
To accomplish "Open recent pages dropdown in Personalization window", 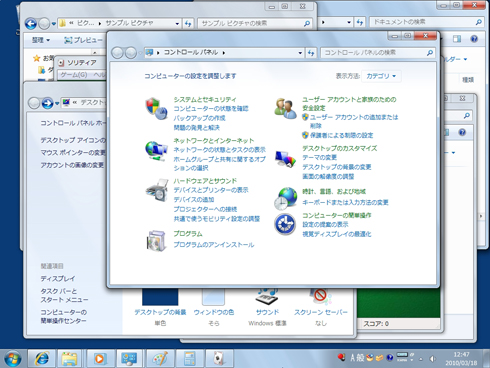I will 57,103.
